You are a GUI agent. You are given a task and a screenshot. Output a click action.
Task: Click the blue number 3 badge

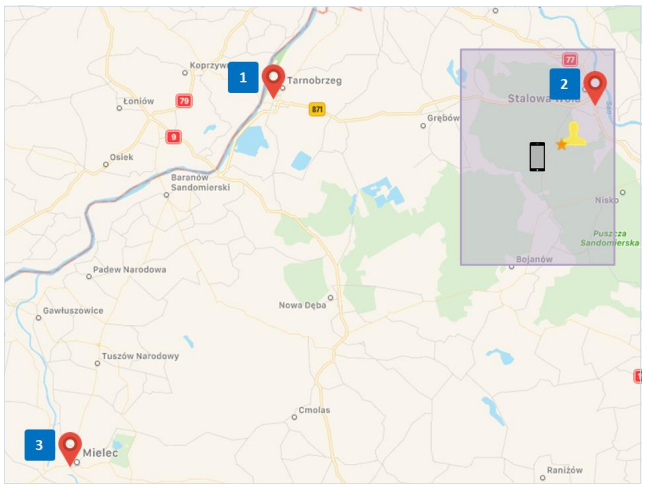40,445
